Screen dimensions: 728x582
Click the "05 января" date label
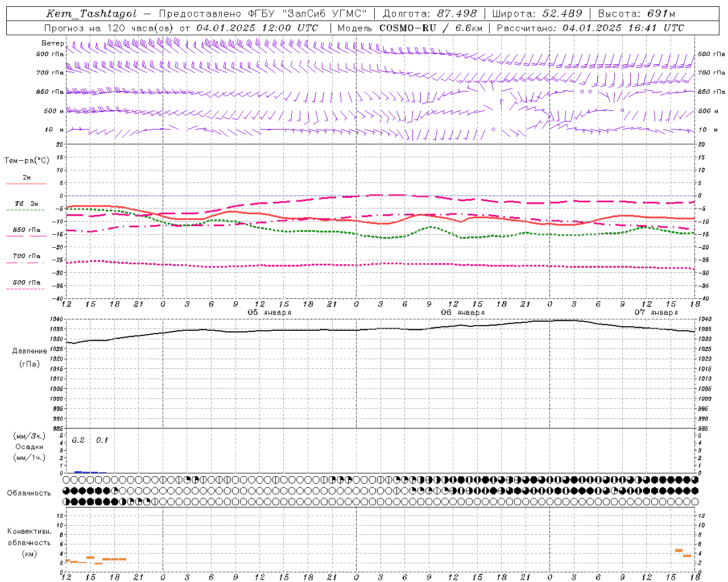[269, 313]
